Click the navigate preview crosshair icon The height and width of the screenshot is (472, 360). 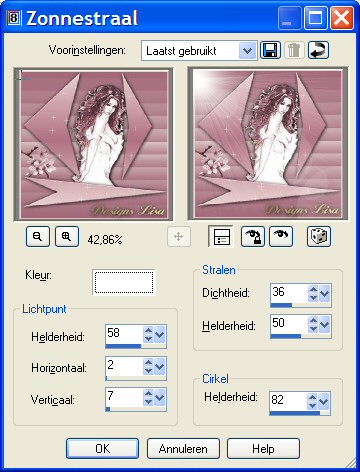tap(179, 237)
